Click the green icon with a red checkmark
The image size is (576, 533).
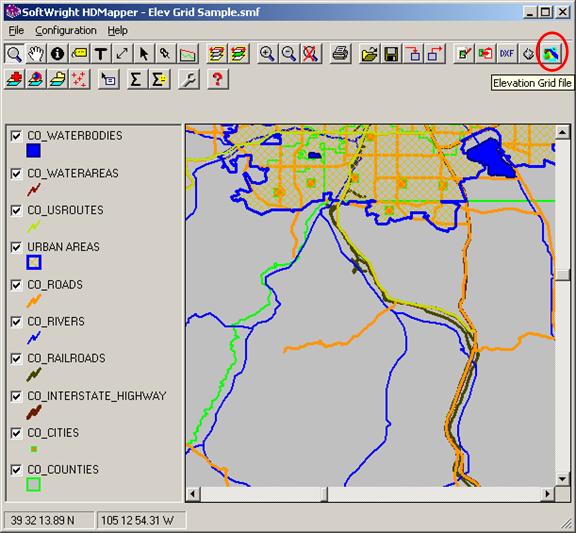pos(464,54)
